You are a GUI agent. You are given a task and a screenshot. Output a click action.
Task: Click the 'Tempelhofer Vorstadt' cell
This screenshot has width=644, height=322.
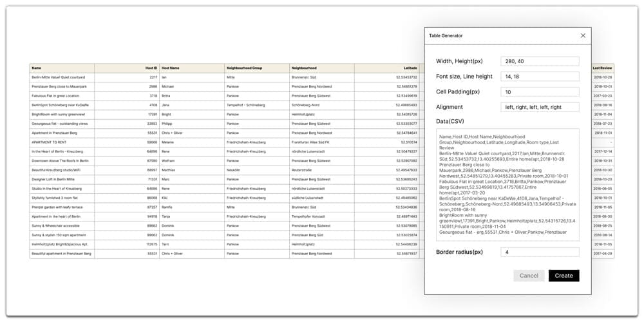tap(321, 216)
